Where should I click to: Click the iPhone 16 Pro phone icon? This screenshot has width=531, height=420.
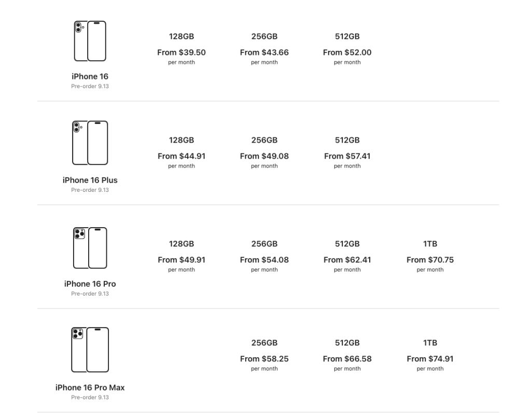pos(90,248)
